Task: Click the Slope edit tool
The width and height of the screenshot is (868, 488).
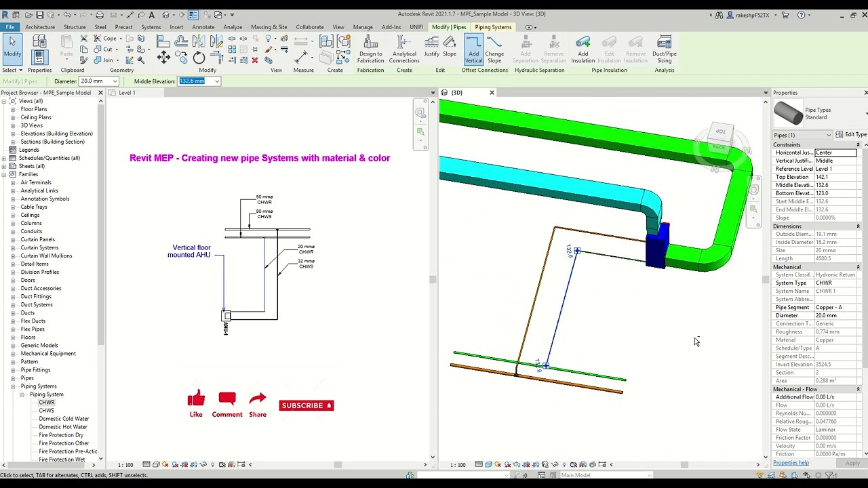Action: pyautogui.click(x=450, y=46)
